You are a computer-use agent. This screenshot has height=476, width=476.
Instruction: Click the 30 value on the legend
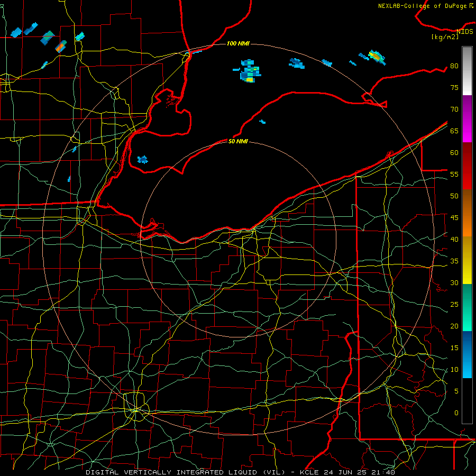click(x=454, y=282)
